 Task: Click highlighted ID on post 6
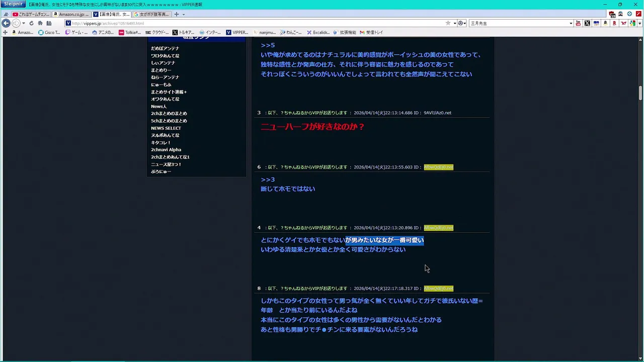[438, 167]
